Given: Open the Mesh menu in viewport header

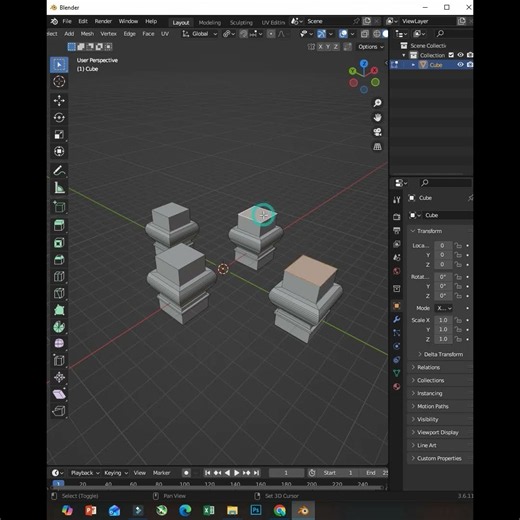Looking at the screenshot, I should tap(87, 34).
